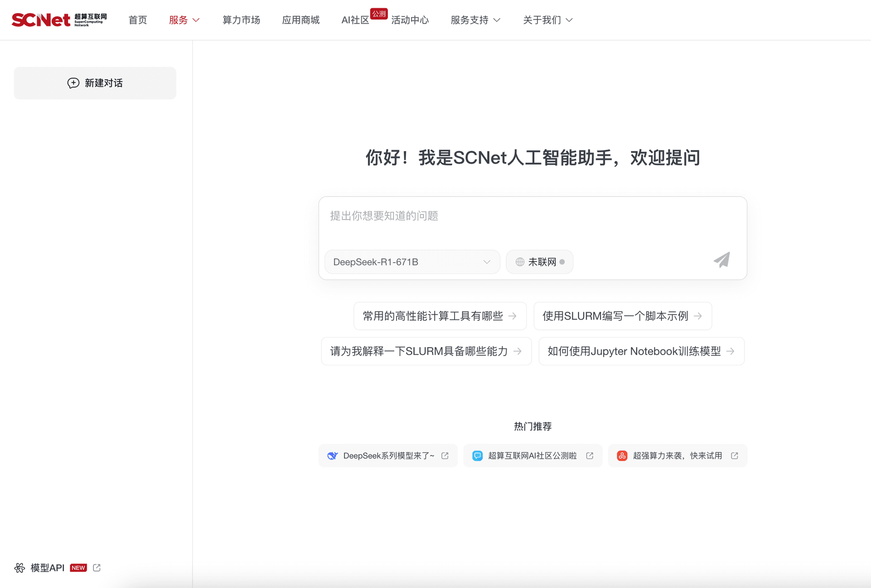Image resolution: width=871 pixels, height=588 pixels.
Task: Expand the 服务支持 dropdown menu
Action: [475, 20]
